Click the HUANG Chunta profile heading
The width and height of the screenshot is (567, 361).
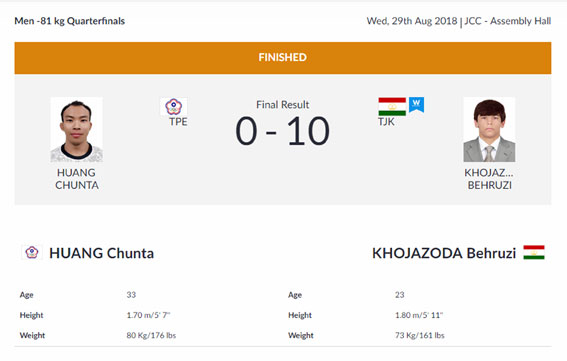[x=101, y=253]
